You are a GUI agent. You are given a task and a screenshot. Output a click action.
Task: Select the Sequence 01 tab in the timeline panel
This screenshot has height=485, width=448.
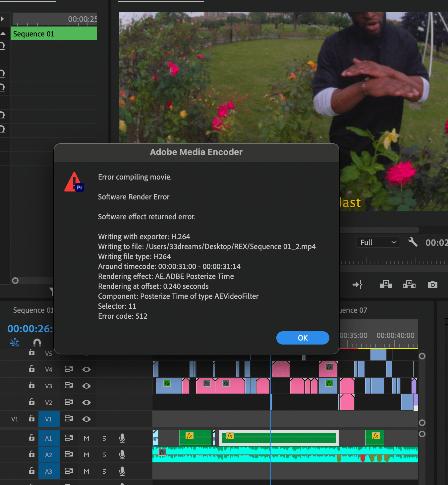tap(33, 310)
